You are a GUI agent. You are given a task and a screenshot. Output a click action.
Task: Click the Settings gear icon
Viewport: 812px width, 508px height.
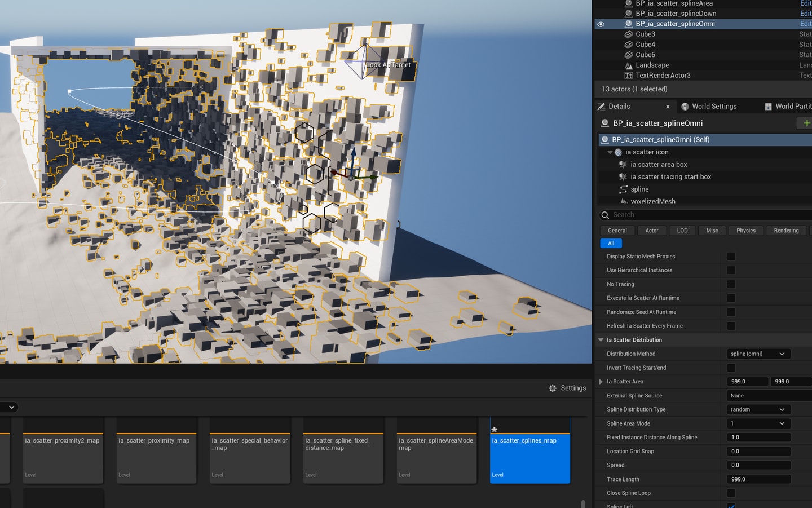coord(553,388)
